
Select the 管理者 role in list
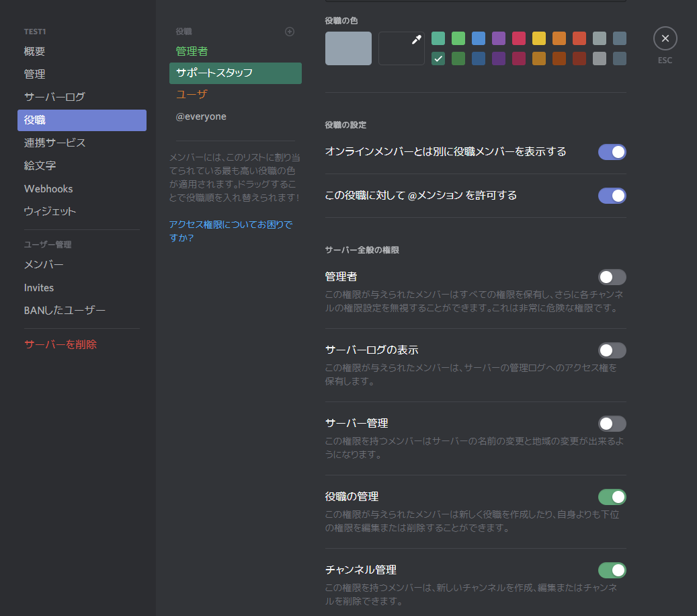pos(236,52)
